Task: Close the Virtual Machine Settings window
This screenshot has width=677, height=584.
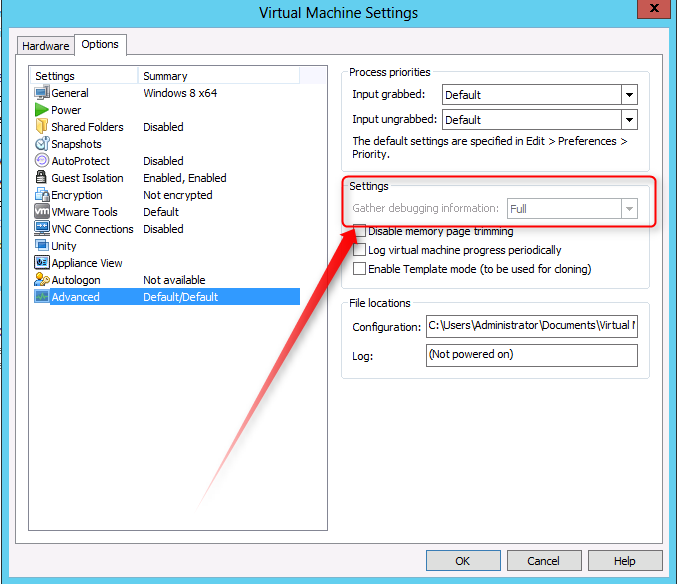Action: point(654,9)
